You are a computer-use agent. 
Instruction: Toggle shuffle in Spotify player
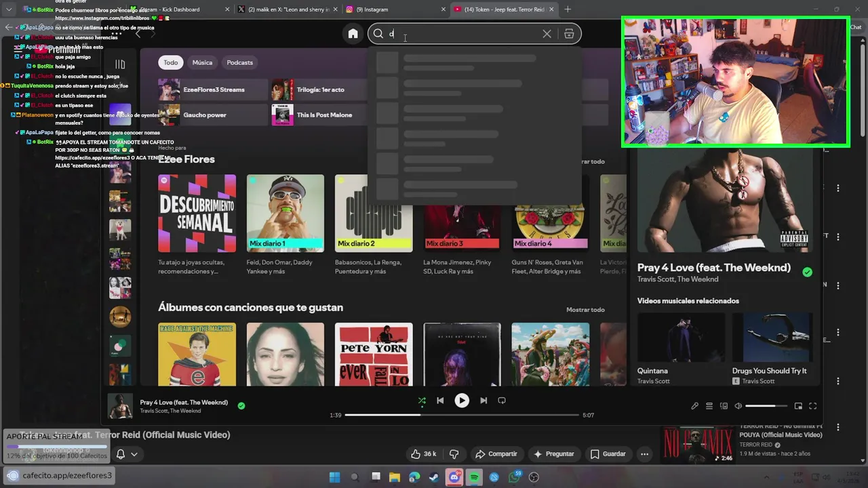422,401
